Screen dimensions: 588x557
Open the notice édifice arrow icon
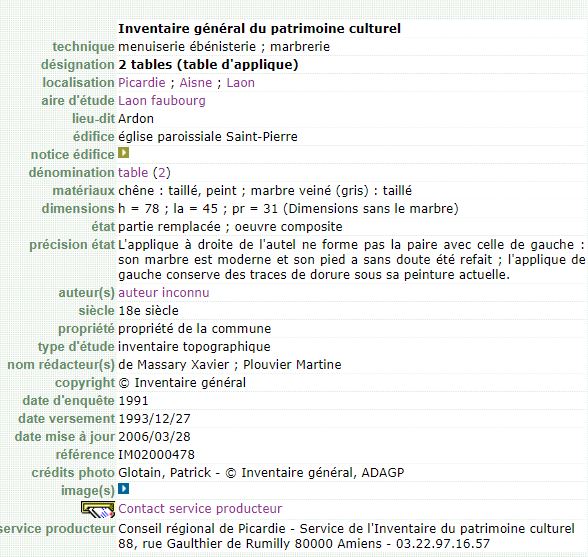click(x=123, y=153)
